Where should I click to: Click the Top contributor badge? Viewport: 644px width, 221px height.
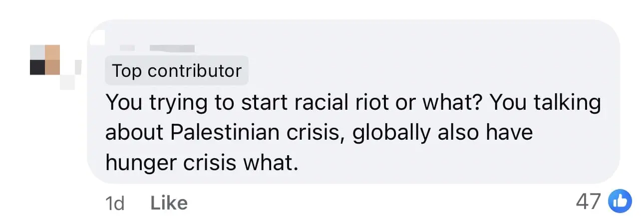point(177,71)
